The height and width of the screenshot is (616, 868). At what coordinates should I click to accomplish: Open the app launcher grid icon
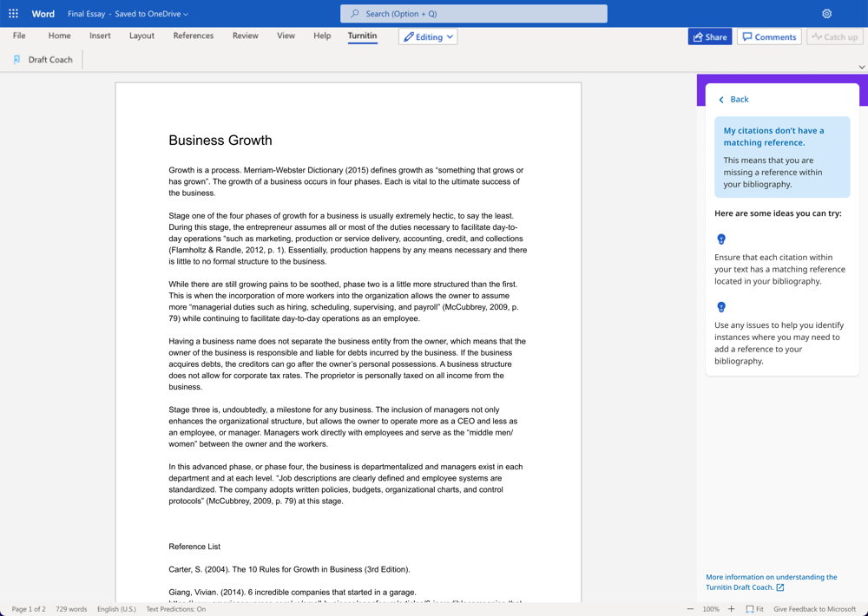(x=13, y=14)
